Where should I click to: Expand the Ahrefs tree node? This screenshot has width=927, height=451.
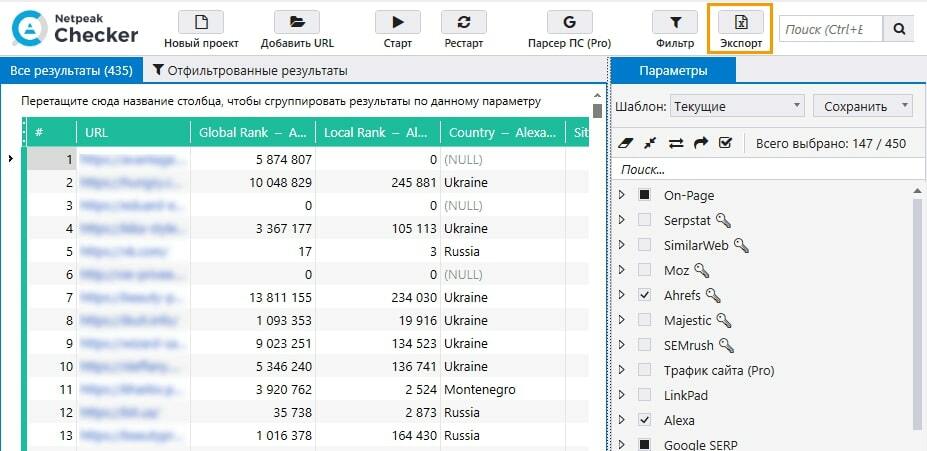click(621, 294)
